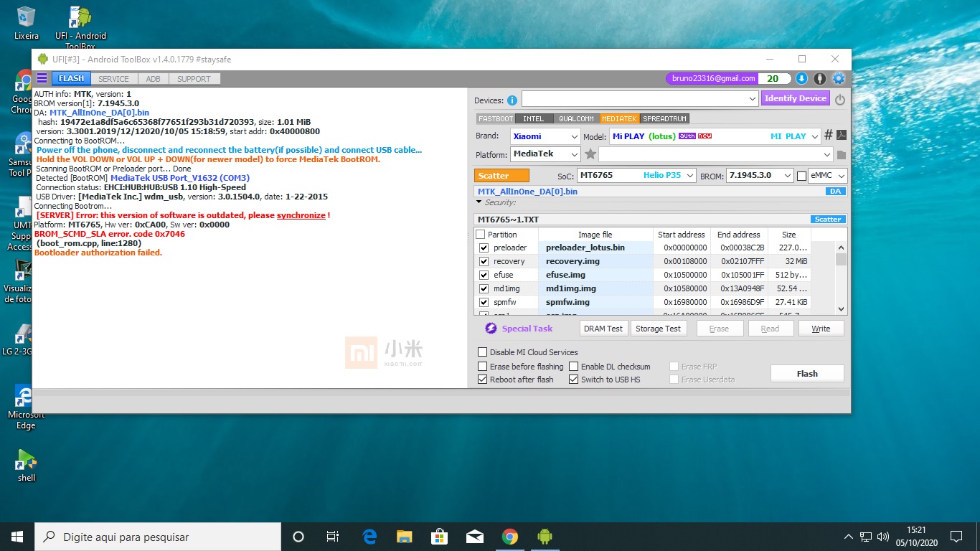Click the Identify Device button
Viewport: 980px width, 551px height.
coord(795,98)
